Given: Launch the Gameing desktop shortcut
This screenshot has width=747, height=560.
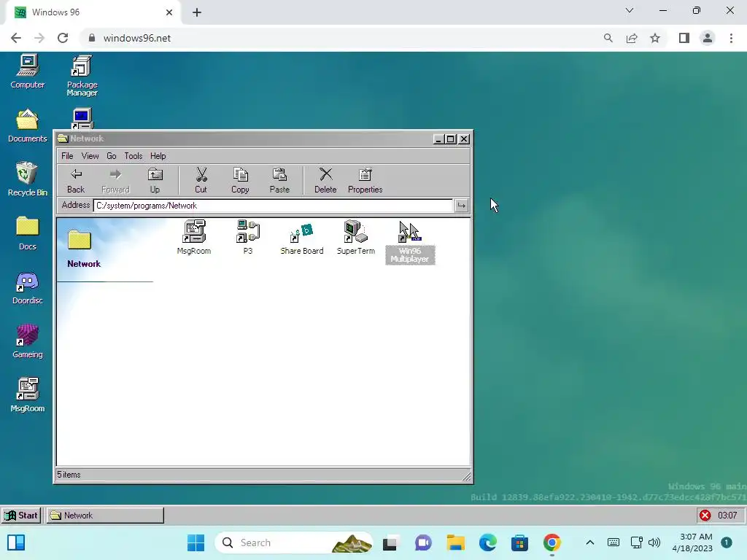Looking at the screenshot, I should (x=28, y=341).
